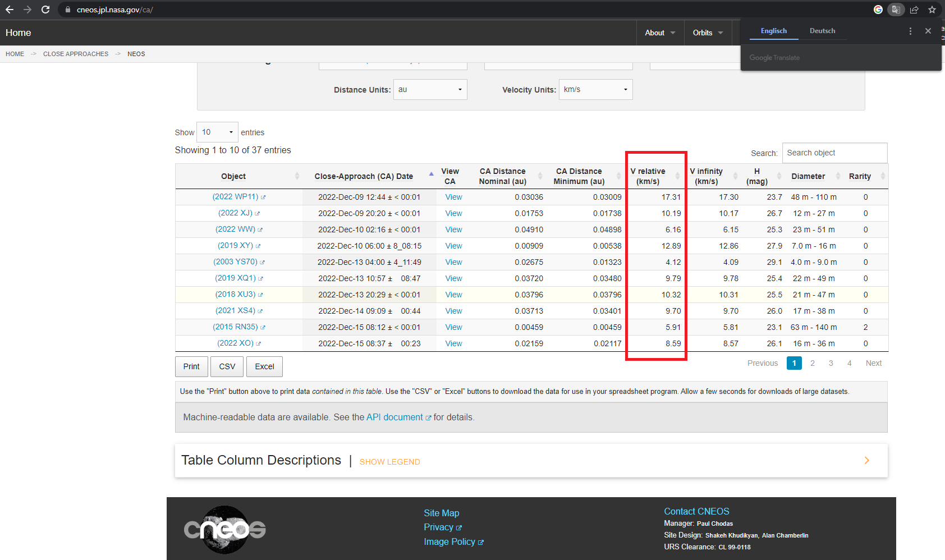This screenshot has width=945, height=560.
Task: Sort by Rarity column
Action: pyautogui.click(x=865, y=176)
